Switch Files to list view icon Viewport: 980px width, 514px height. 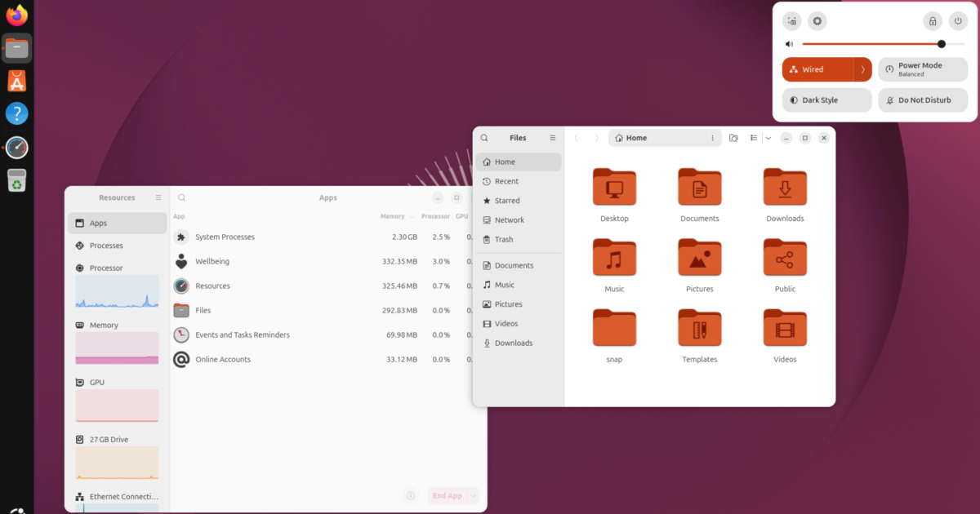click(x=754, y=138)
